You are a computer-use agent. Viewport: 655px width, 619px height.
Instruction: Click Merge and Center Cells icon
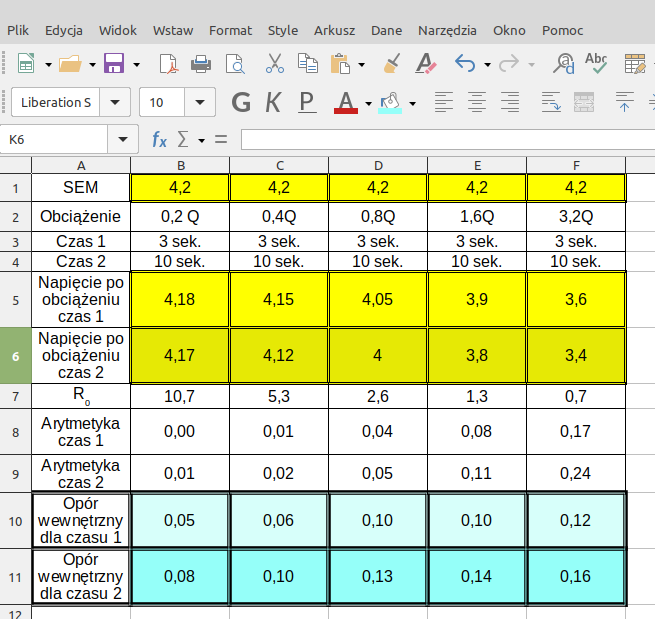(584, 102)
